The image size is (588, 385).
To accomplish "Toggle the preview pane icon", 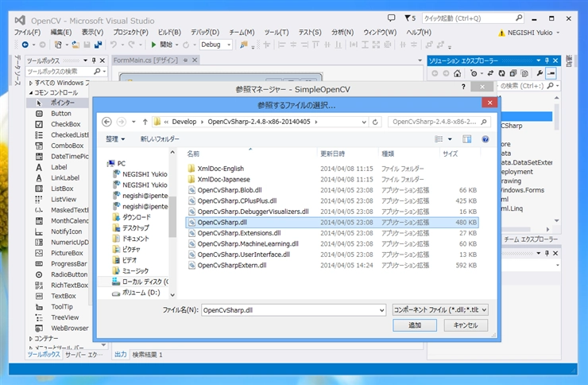I will [x=467, y=139].
